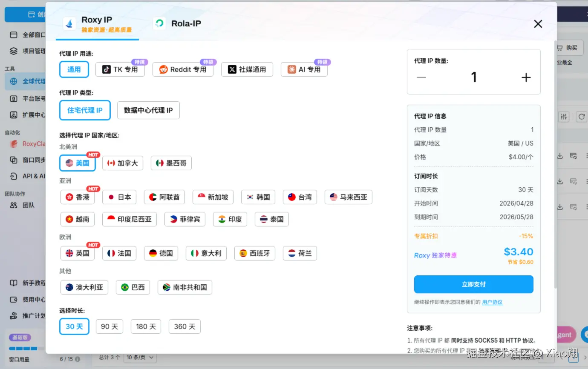
Task: Select 南非共和国 in the 其他 group
Action: 185,287
